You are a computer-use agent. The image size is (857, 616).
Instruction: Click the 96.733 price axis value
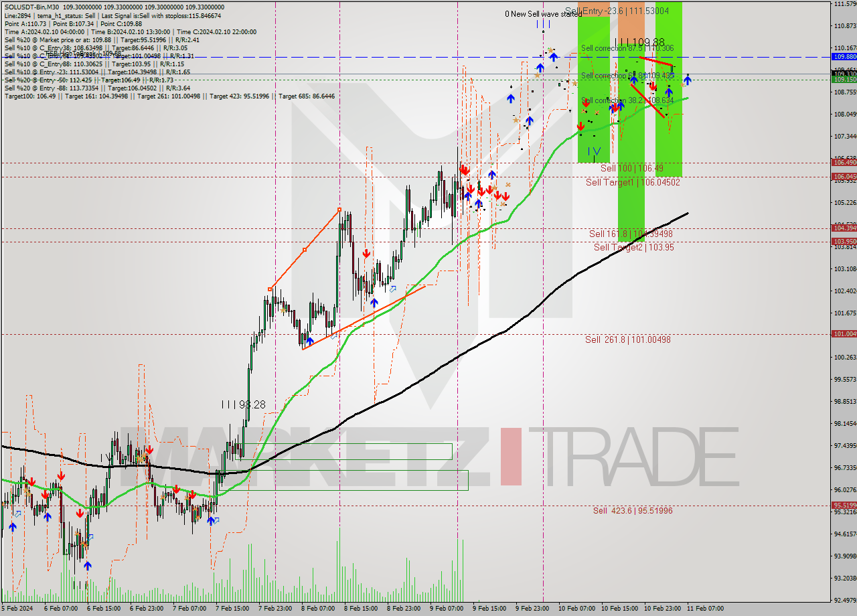[x=845, y=468]
